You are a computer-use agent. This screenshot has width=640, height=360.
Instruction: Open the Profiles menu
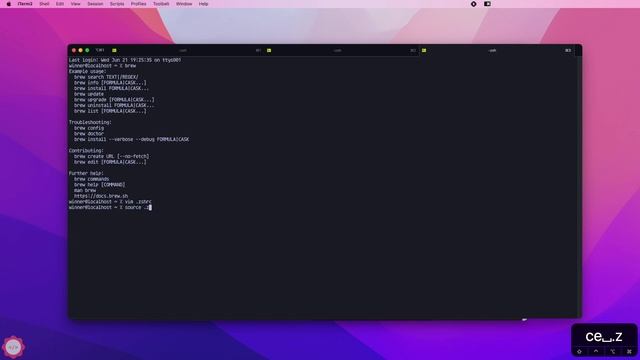click(x=138, y=4)
